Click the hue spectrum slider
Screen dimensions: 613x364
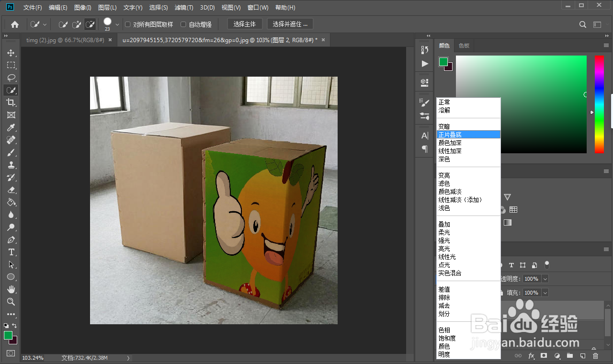click(599, 104)
